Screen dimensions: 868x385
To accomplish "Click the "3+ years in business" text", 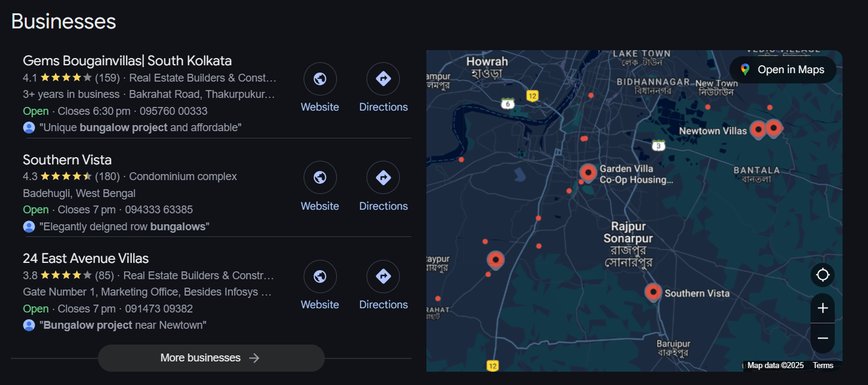I will 71,94.
